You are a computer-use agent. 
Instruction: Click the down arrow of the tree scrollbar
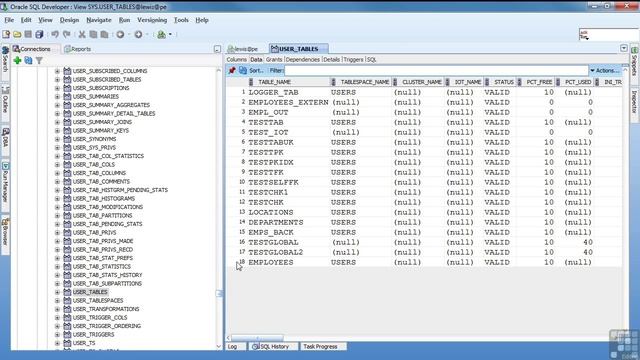click(x=218, y=347)
